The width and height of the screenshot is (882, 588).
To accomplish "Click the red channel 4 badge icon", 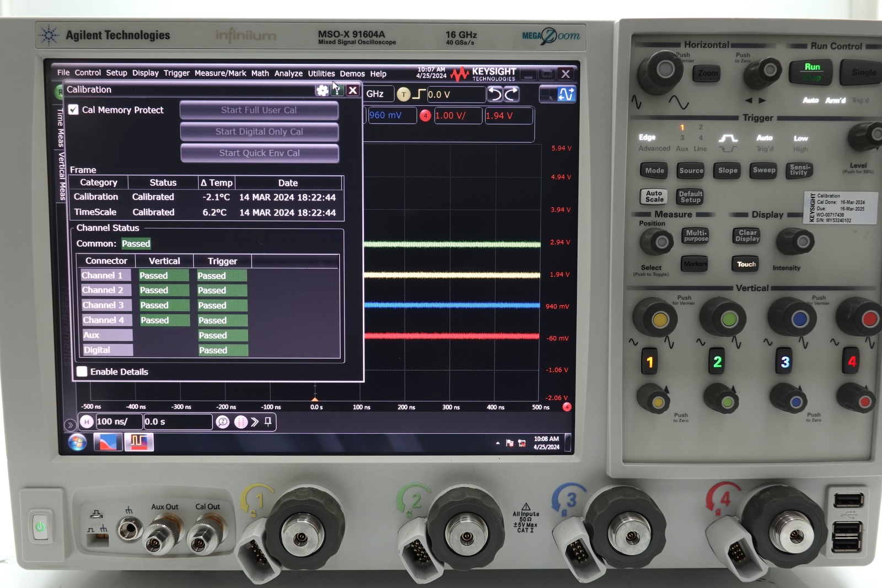I will click(x=425, y=116).
